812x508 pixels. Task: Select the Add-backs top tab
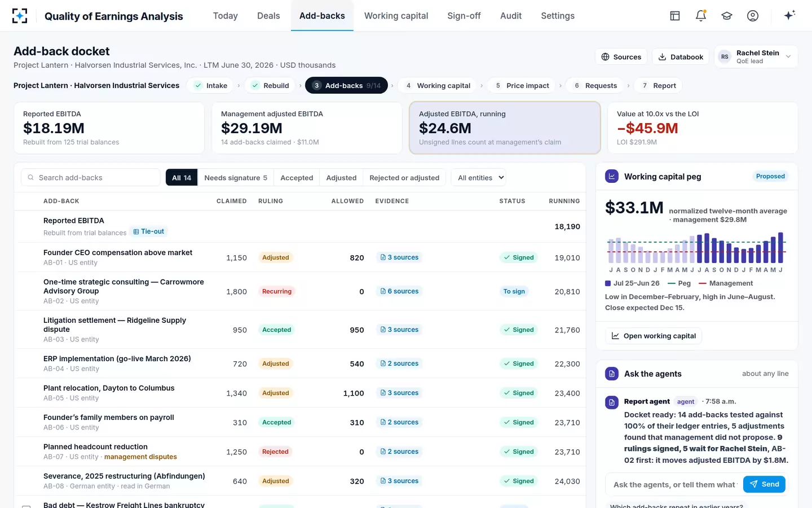click(x=322, y=16)
